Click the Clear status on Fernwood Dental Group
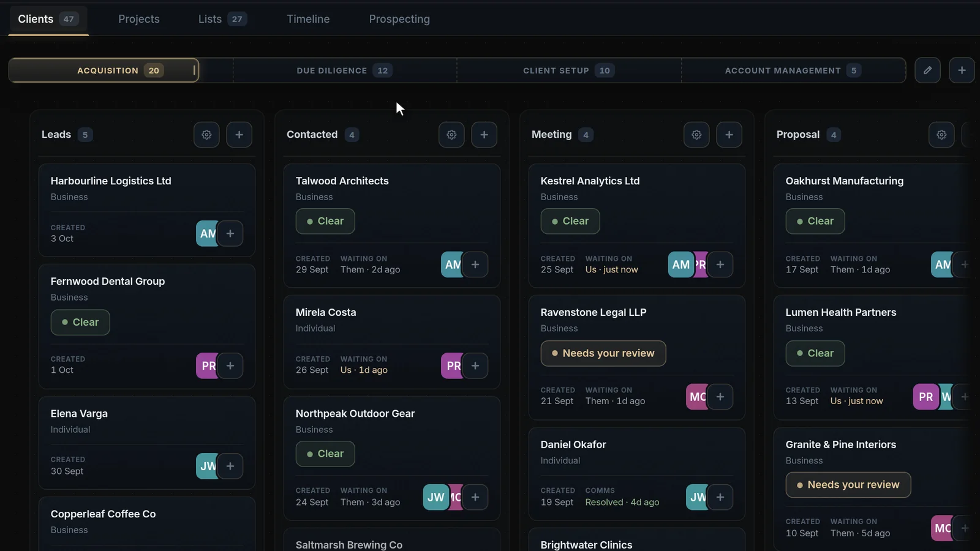Viewport: 980px width, 551px height. point(80,322)
